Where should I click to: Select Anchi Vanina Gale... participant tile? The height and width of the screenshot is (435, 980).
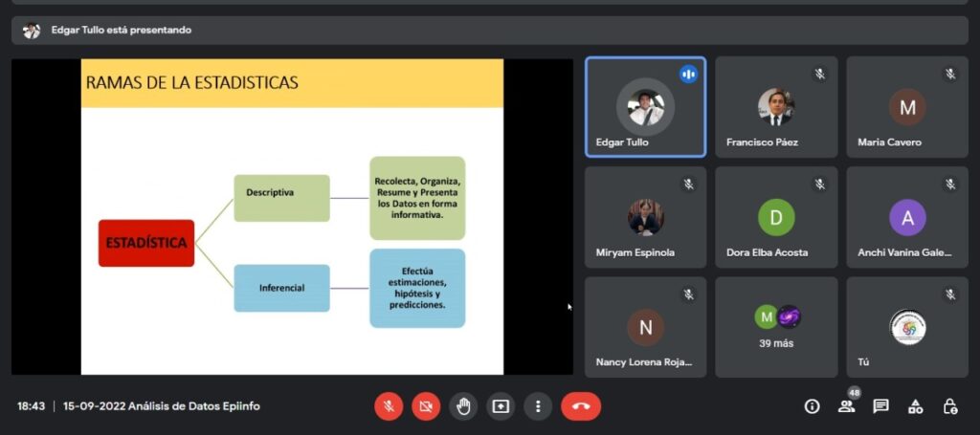(907, 217)
